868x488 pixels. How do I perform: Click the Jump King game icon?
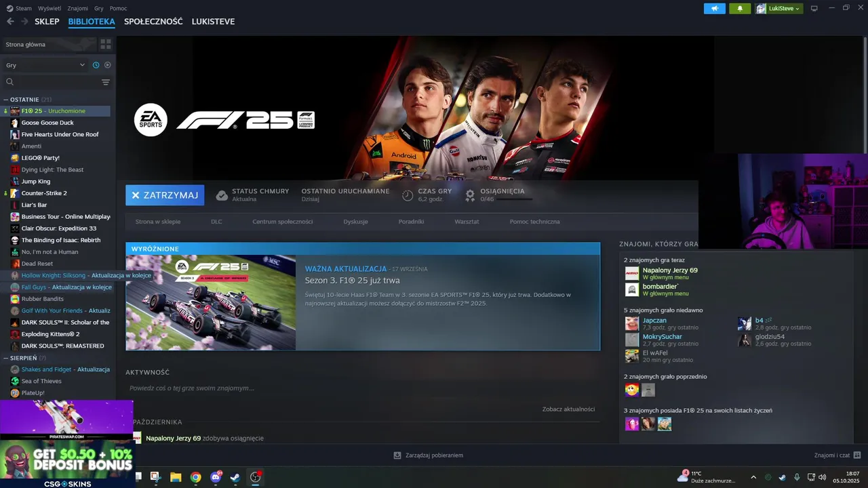click(x=15, y=182)
